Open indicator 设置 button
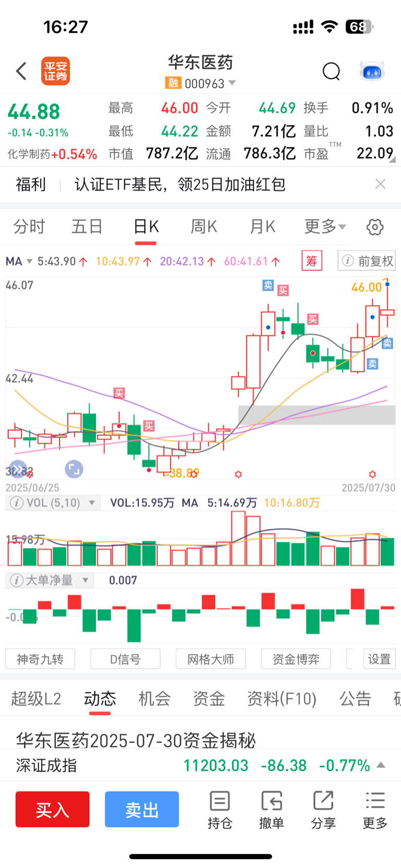Screen dimensions: 401x868 click(380, 659)
